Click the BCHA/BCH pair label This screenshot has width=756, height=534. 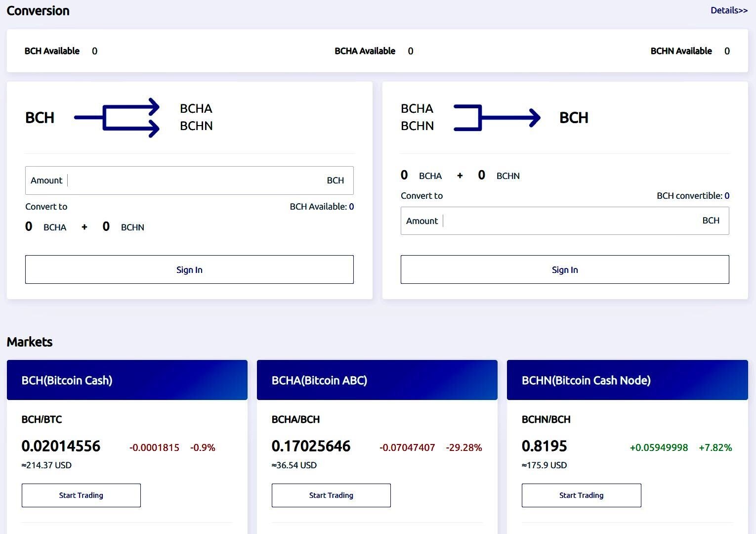coord(295,419)
